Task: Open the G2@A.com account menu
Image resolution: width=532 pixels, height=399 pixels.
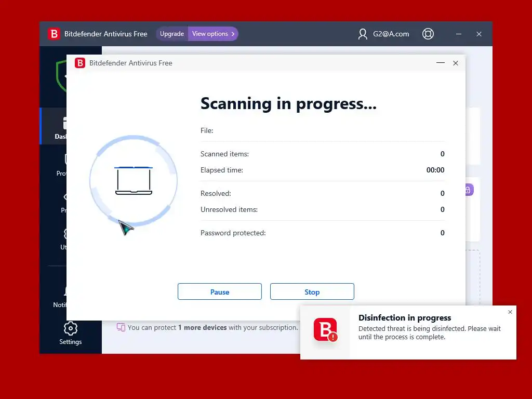Action: pos(383,34)
